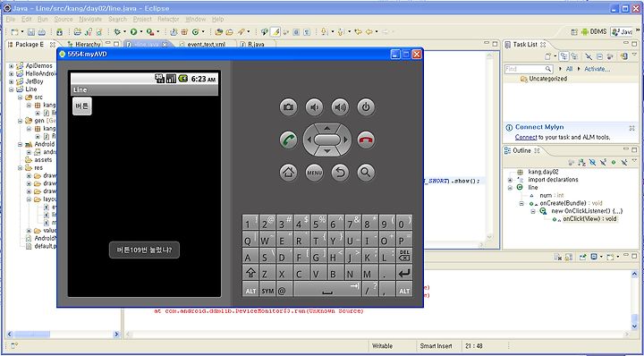This screenshot has width=644, height=356.
Task: Click the D-pad up arrow
Action: pyautogui.click(x=327, y=128)
